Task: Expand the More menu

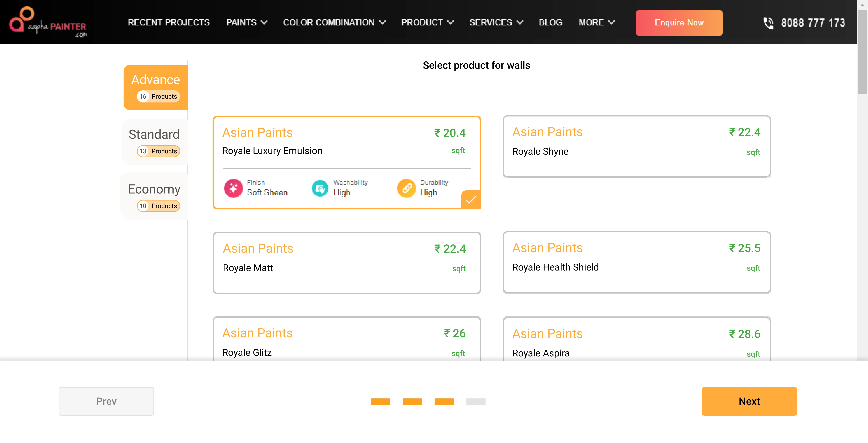Action: (x=596, y=22)
